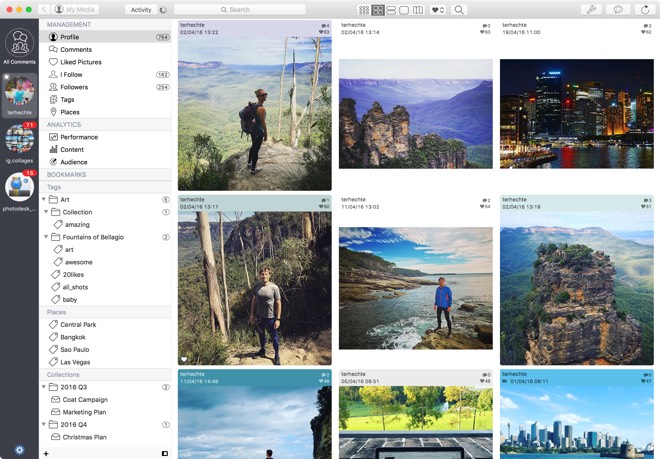Collapse the 2016 Q3 folder
This screenshot has height=459, width=660.
click(44, 387)
